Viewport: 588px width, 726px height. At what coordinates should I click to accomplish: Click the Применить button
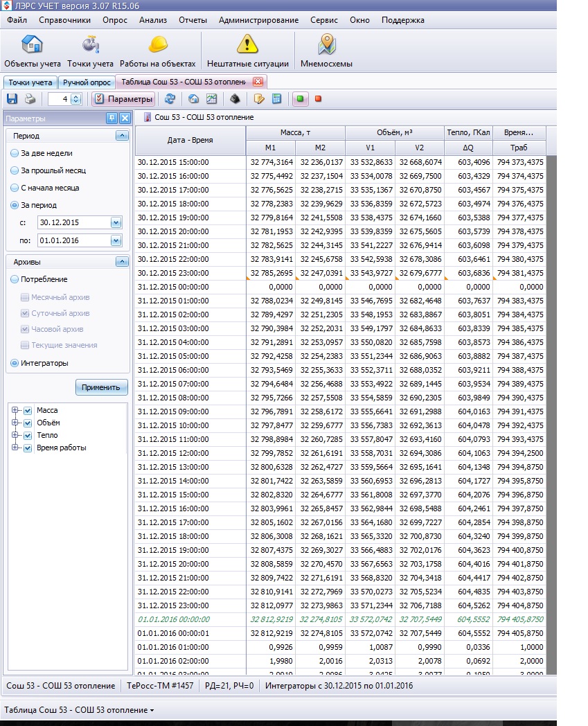tap(101, 387)
